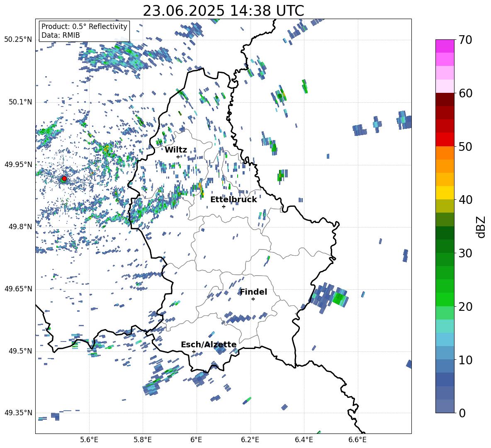Click the 10 tick label on colorbar
This screenshot has width=491, height=448.
click(x=465, y=360)
